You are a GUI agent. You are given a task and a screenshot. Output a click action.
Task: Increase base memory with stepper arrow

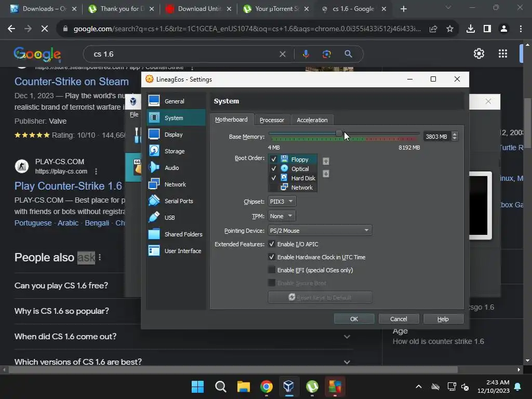(455, 135)
